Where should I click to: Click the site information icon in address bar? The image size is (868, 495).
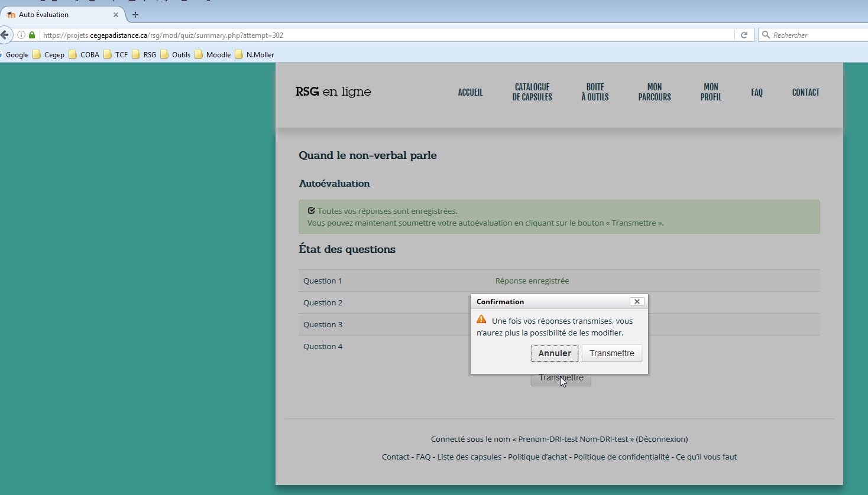pyautogui.click(x=21, y=35)
